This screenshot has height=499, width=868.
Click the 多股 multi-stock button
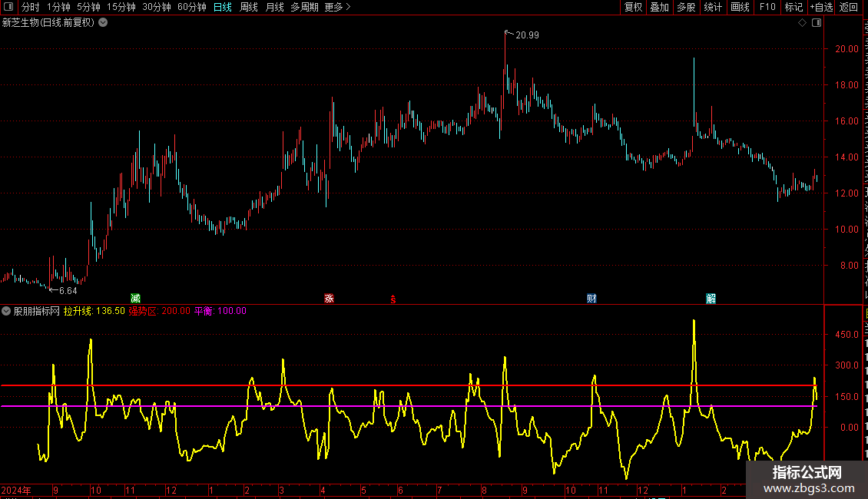coord(686,7)
